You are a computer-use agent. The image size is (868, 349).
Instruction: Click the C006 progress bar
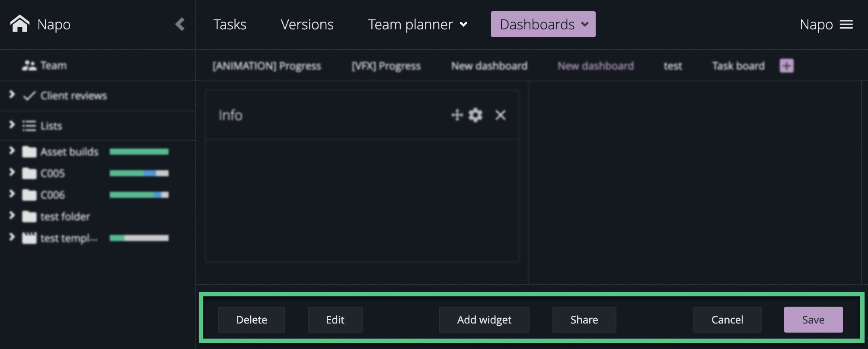click(x=139, y=195)
